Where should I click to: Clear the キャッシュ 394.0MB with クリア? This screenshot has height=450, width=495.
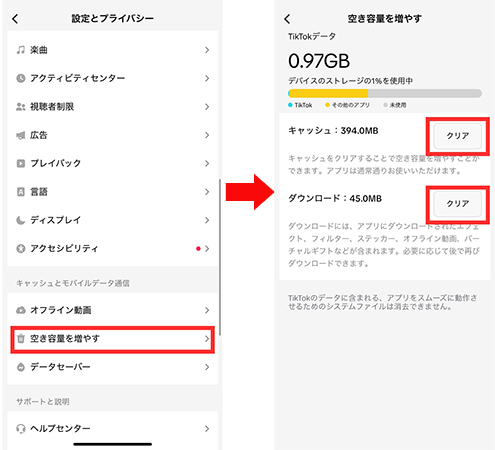pos(458,136)
